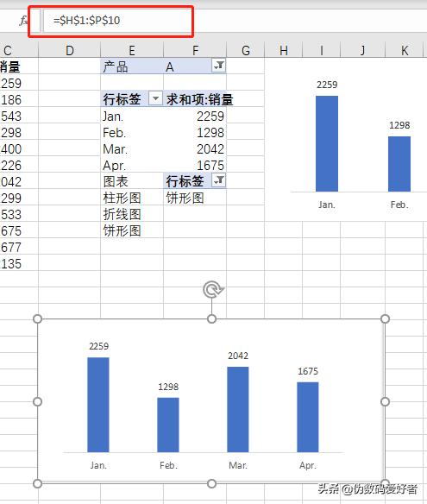Click the column C cell ending in 543
Screen dimensions: 427x504
[19, 116]
